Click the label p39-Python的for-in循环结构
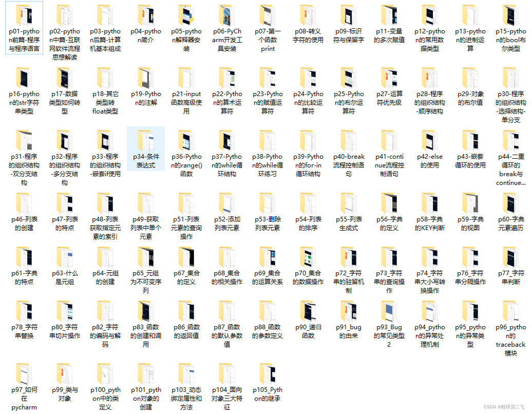The width and height of the screenshot is (532, 414). click(x=308, y=165)
